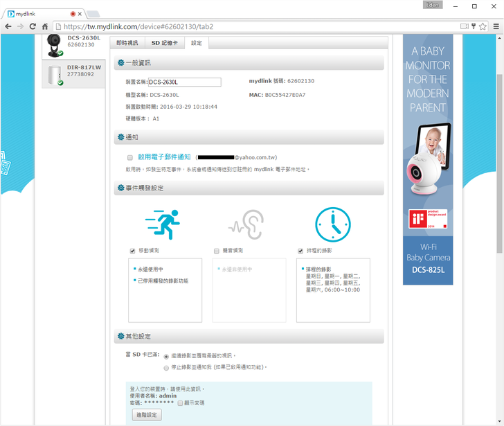Select the 設定 tab

(x=197, y=43)
